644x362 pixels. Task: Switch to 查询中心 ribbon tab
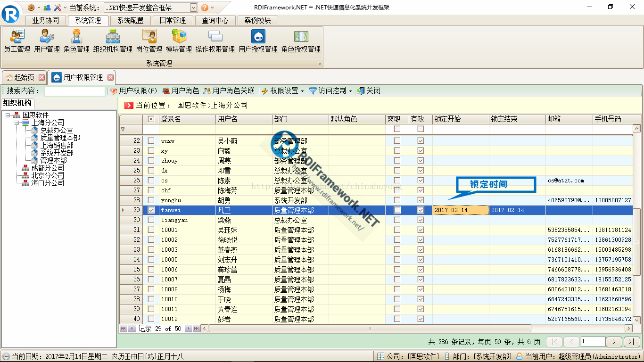point(215,20)
